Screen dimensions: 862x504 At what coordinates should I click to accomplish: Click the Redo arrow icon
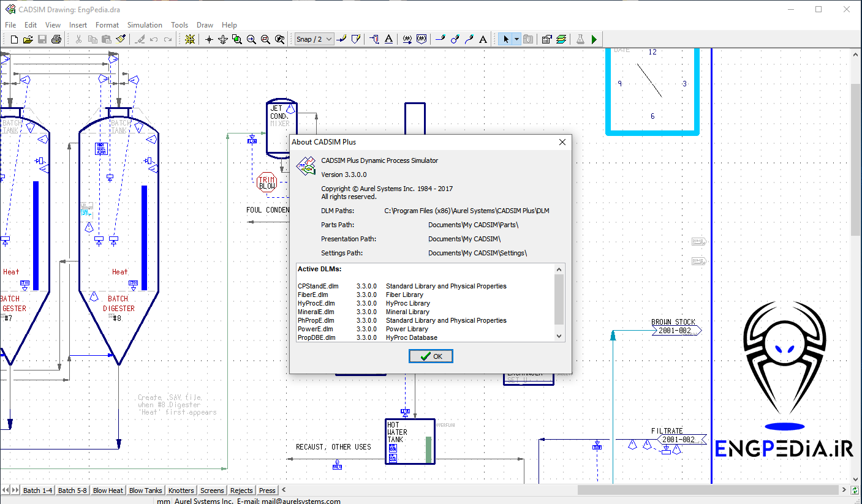click(x=168, y=39)
